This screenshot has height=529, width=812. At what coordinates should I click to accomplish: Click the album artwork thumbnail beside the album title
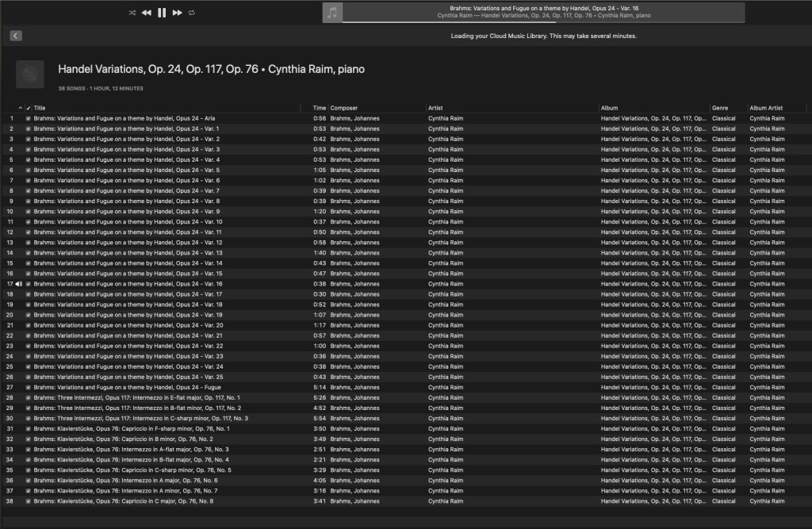tap(30, 75)
